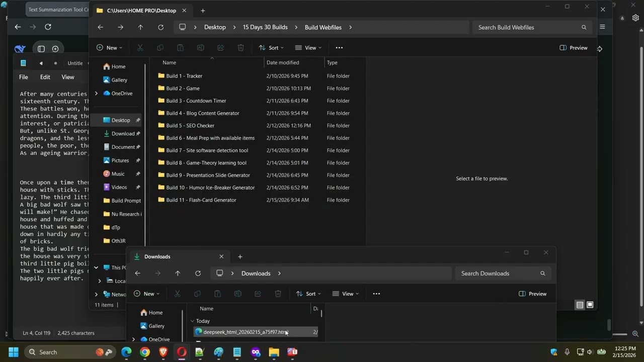Screen dimensions: 644x362
Task: Open Notepad's View menu
Action: pyautogui.click(x=68, y=77)
